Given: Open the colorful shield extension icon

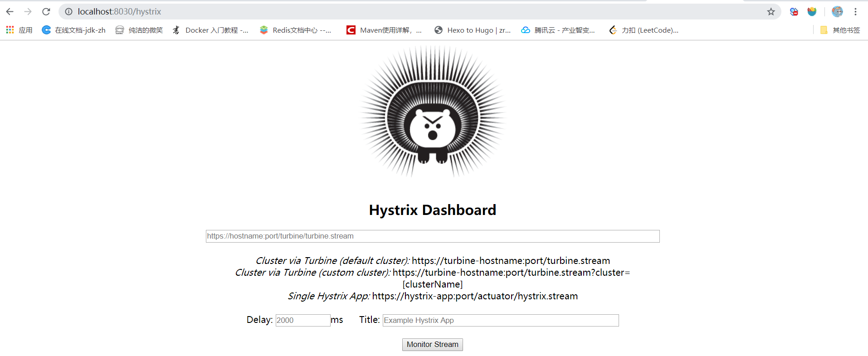Looking at the screenshot, I should (x=812, y=12).
